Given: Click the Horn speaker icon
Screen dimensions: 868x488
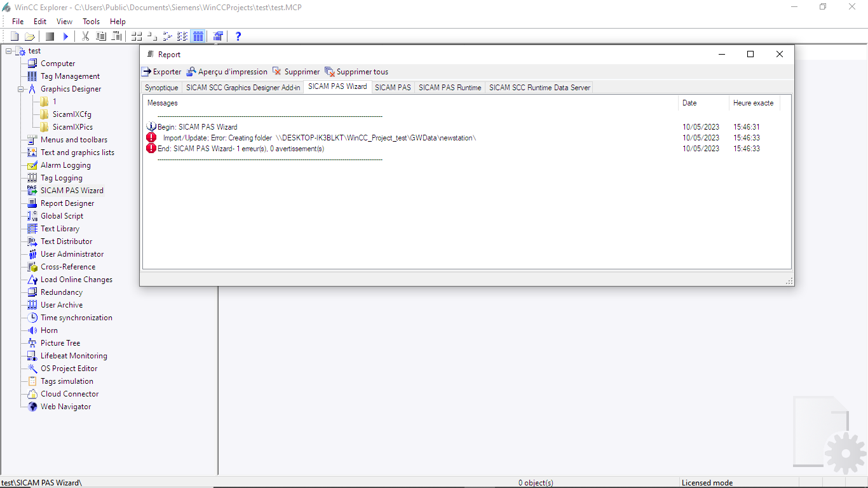Looking at the screenshot, I should (32, 330).
